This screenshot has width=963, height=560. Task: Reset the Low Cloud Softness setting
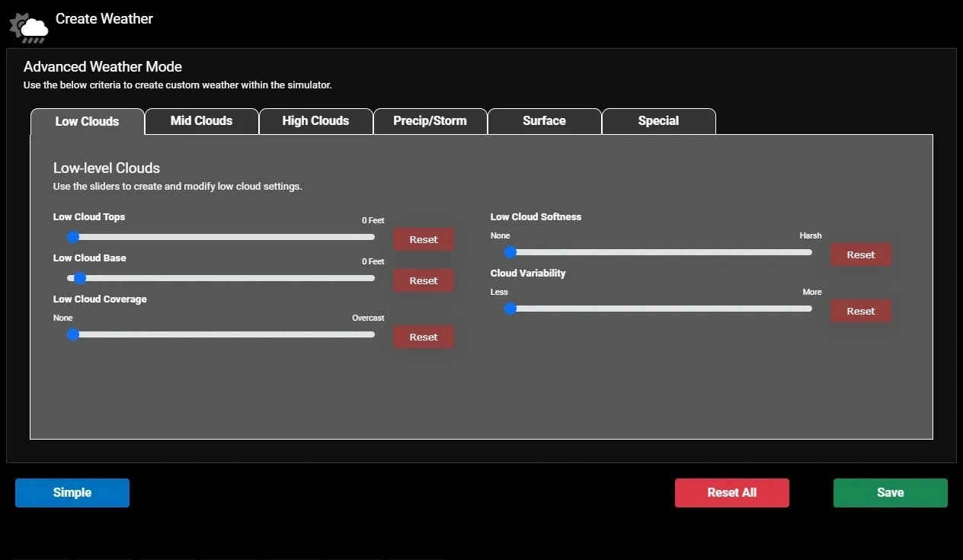pos(860,254)
